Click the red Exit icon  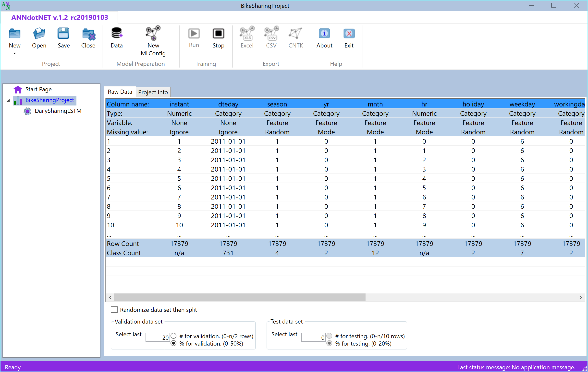click(x=349, y=34)
